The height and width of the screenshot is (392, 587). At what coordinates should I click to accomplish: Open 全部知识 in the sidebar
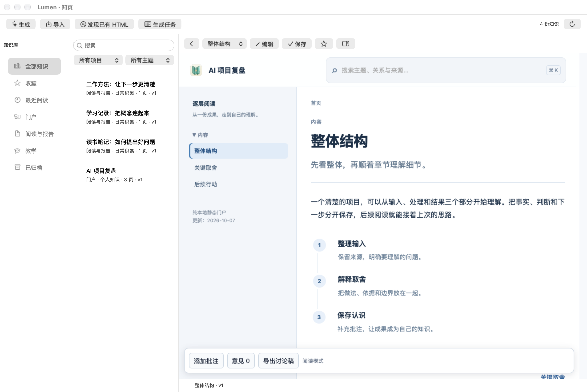tap(34, 66)
